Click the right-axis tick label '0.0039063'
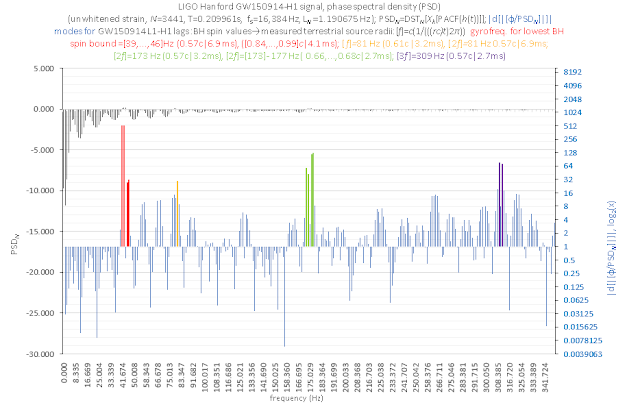The image size is (640, 407). click(x=583, y=354)
